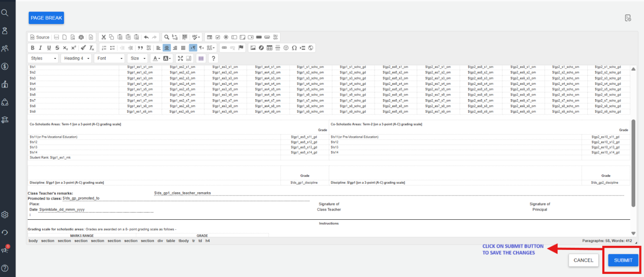Viewport: 644px width, 277px height.
Task: Click the Undo arrow icon
Action: [146, 37]
